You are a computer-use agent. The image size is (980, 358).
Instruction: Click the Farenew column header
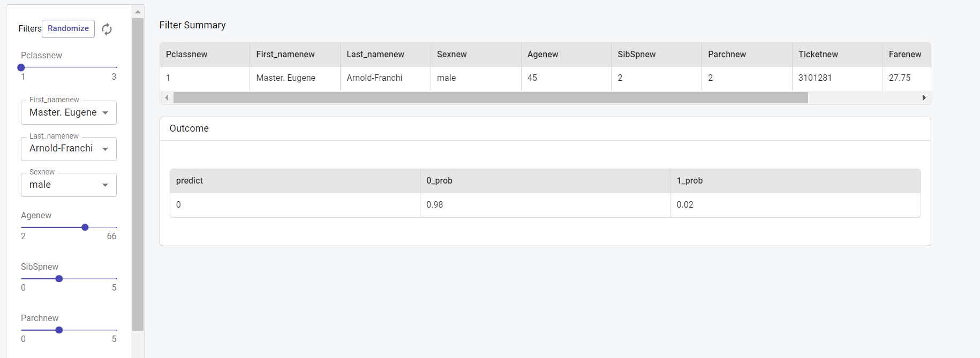pos(904,55)
